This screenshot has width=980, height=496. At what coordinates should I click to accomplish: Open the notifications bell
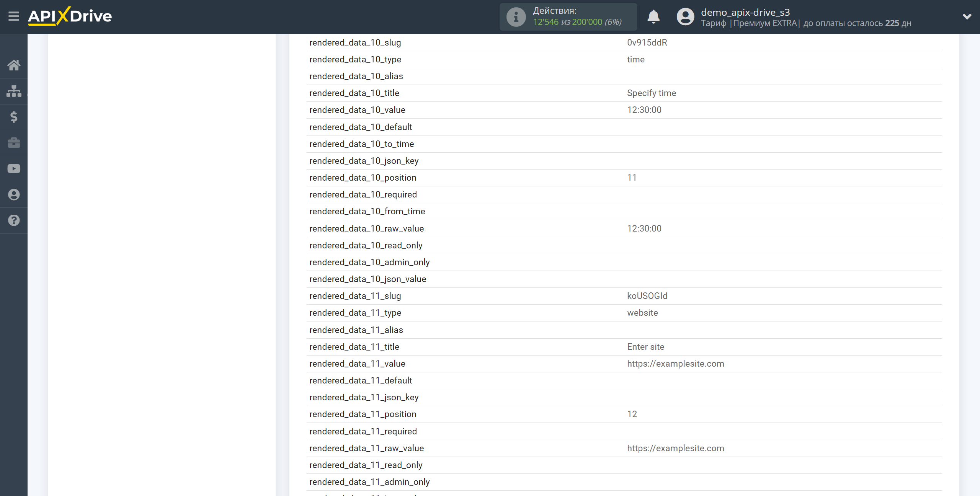click(653, 17)
